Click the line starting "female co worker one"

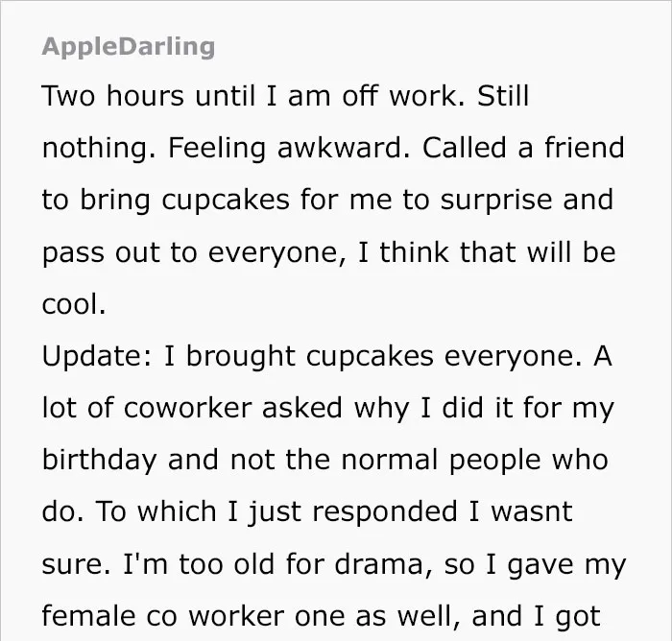[x=321, y=617]
